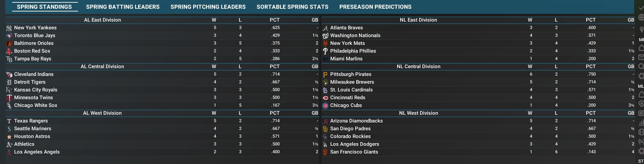Open the Los Angeles Dodgers team link
The width and height of the screenshot is (644, 164).
coord(355,144)
